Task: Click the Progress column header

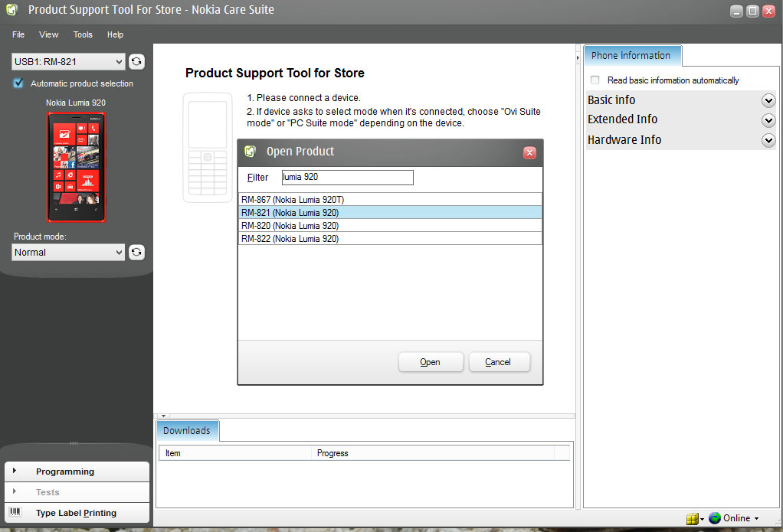Action: 432,453
